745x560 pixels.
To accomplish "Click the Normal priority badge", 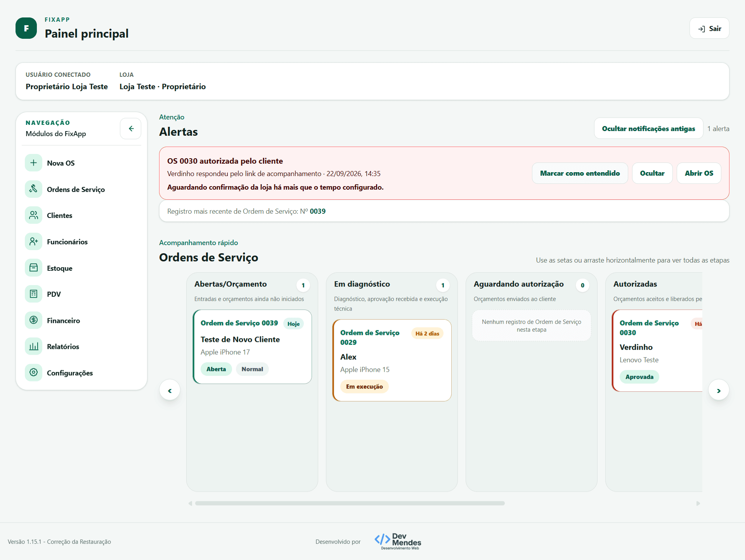I will [x=252, y=369].
